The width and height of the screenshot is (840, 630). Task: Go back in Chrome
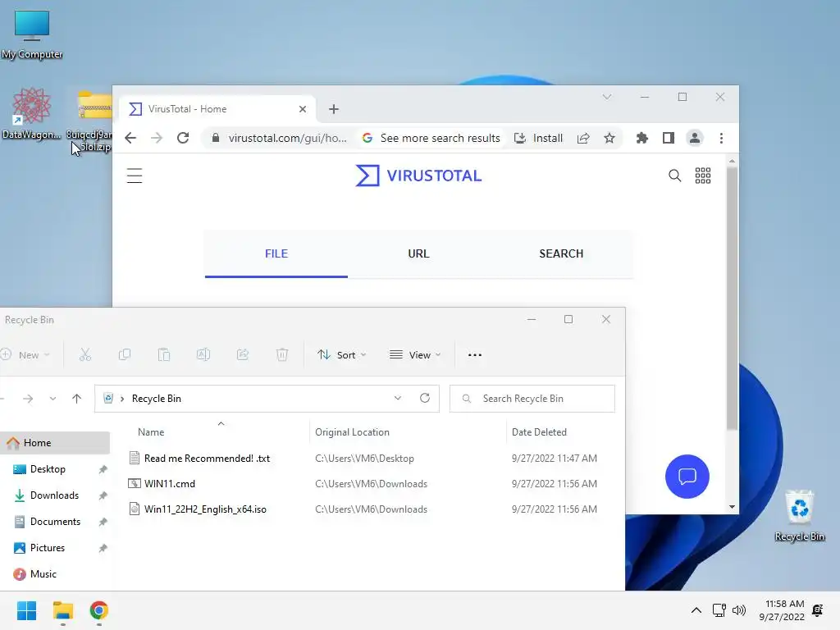click(x=130, y=138)
